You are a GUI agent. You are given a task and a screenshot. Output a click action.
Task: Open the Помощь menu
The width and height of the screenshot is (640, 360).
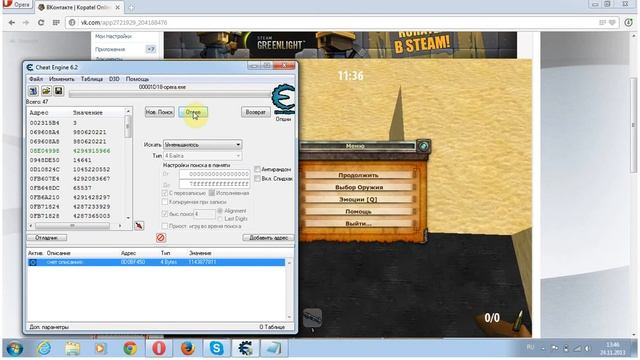(x=137, y=79)
